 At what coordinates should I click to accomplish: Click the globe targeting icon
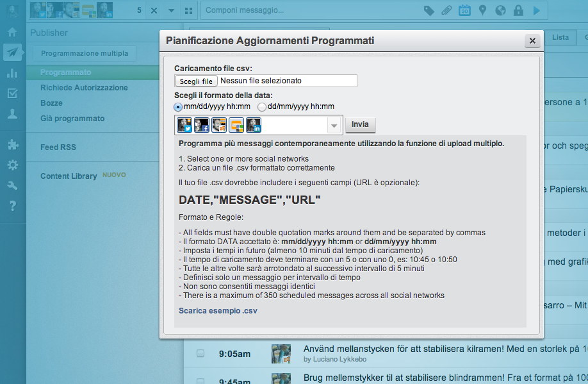[500, 10]
